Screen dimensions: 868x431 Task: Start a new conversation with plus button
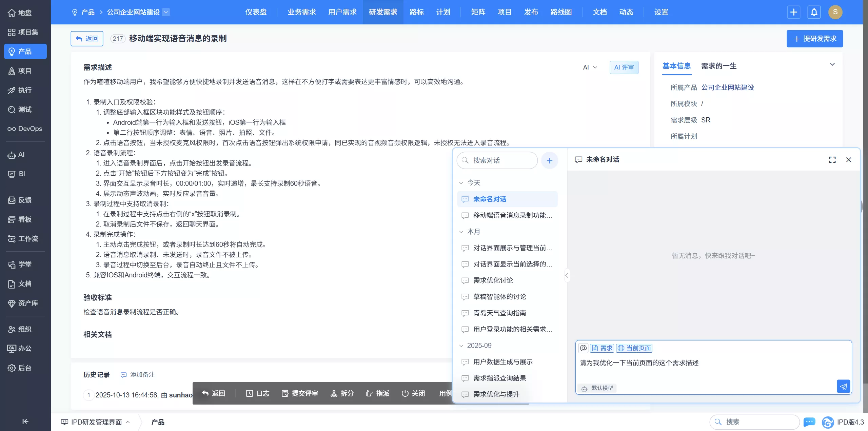point(549,160)
